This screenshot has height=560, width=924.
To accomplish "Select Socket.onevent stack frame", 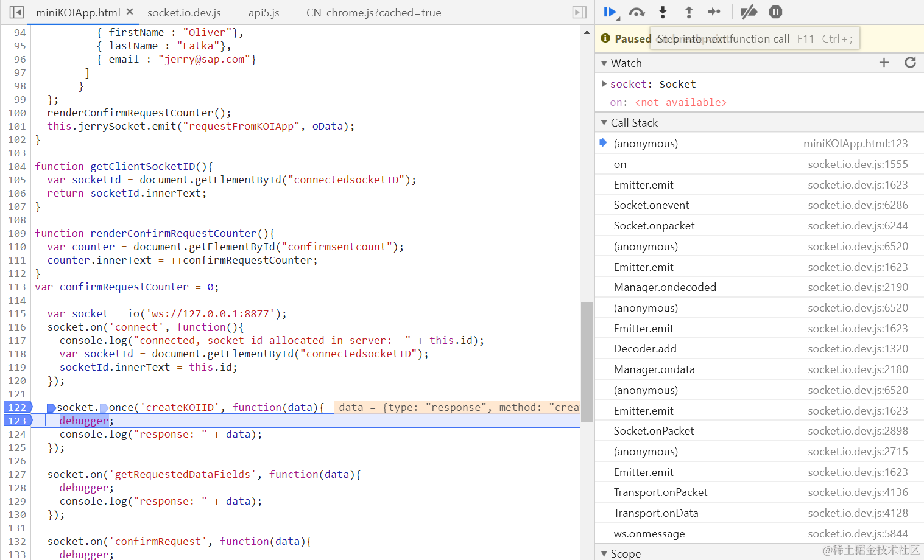I will (x=760, y=205).
